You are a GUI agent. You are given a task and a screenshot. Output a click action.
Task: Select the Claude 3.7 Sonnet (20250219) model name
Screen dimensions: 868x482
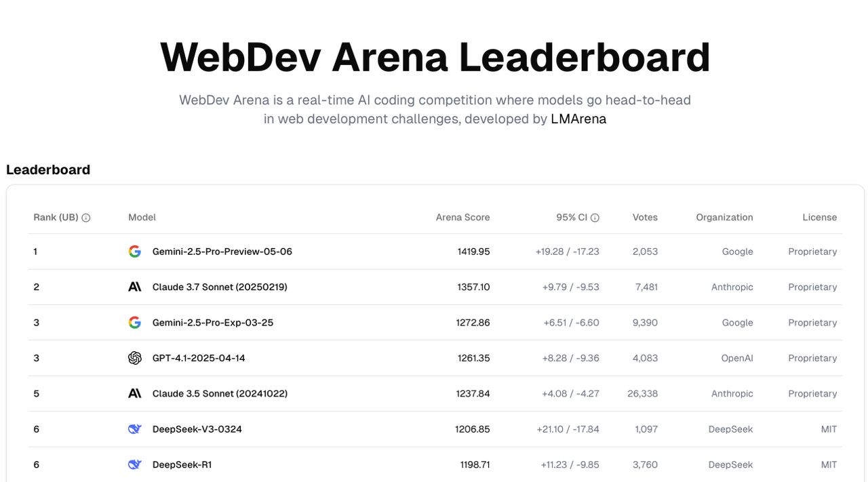(x=220, y=287)
